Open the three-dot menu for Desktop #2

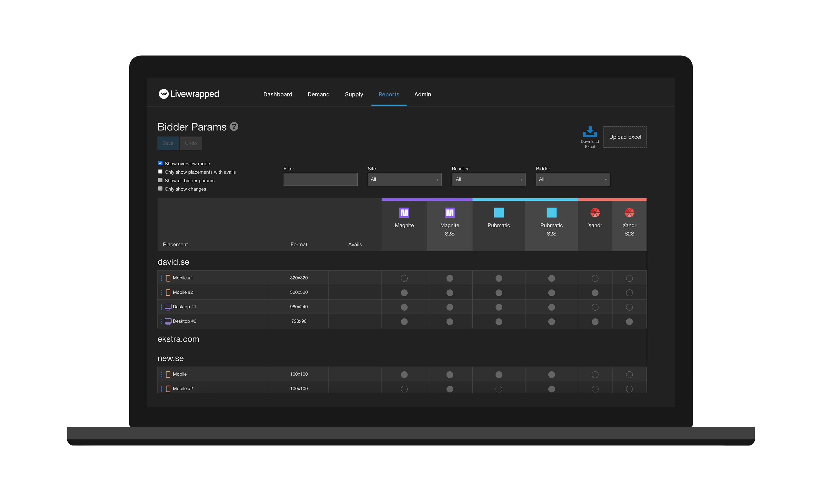[x=161, y=321]
